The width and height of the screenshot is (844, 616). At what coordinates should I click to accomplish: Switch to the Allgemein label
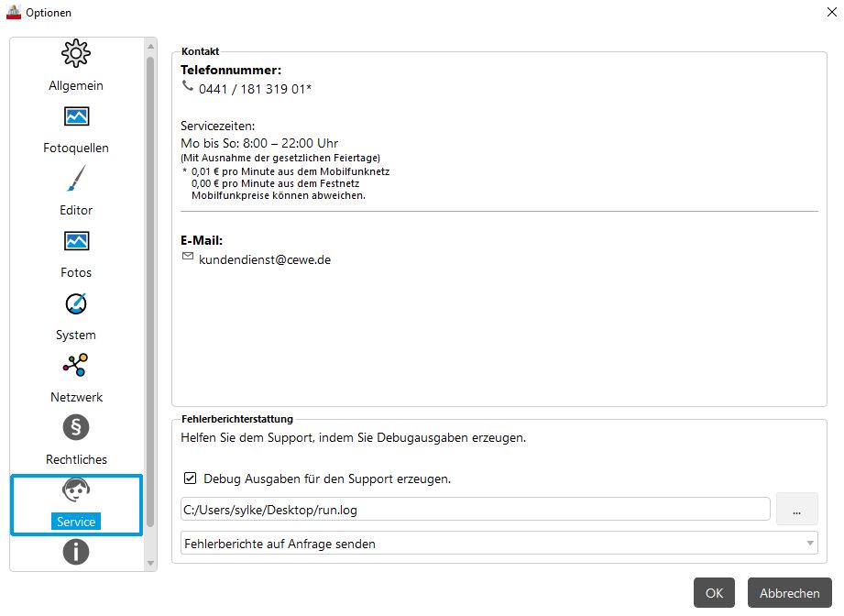tap(76, 85)
